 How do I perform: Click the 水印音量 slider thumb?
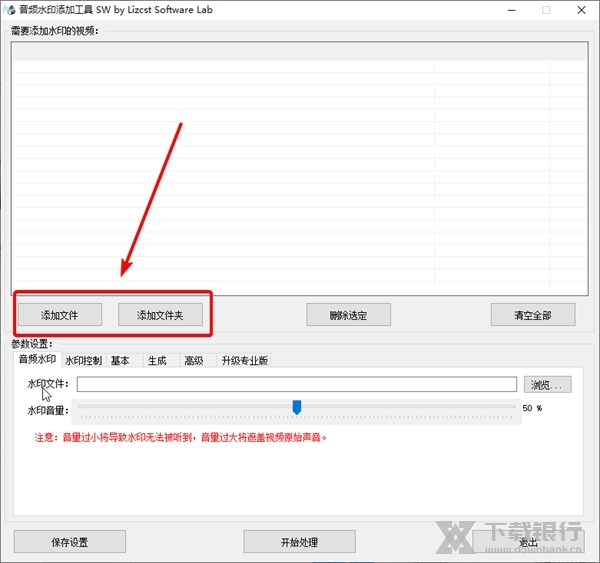point(297,407)
